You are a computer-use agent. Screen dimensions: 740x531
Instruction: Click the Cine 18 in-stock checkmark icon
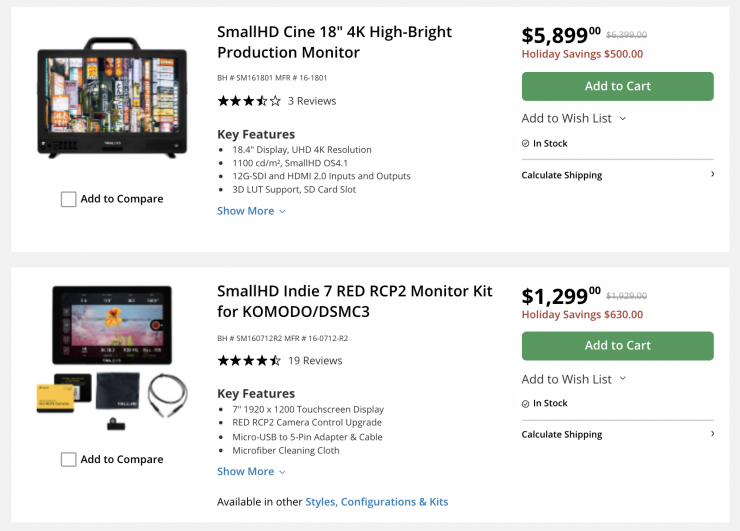pos(526,144)
